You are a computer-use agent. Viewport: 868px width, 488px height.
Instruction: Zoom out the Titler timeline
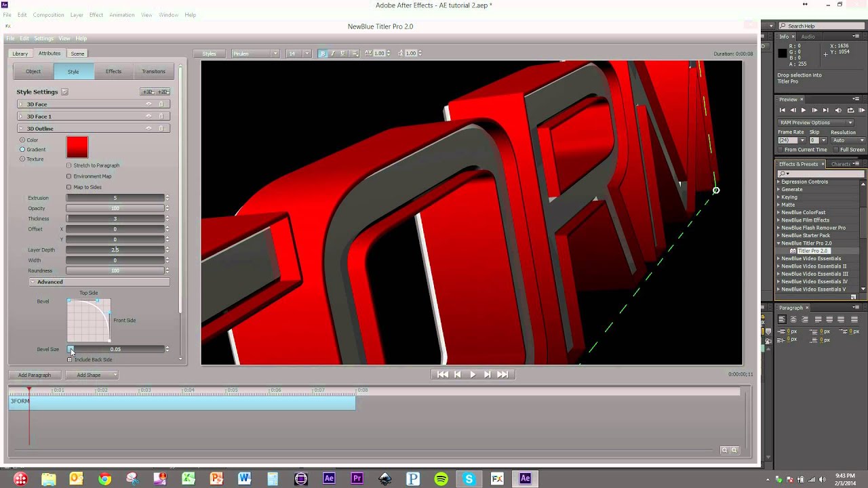[724, 450]
